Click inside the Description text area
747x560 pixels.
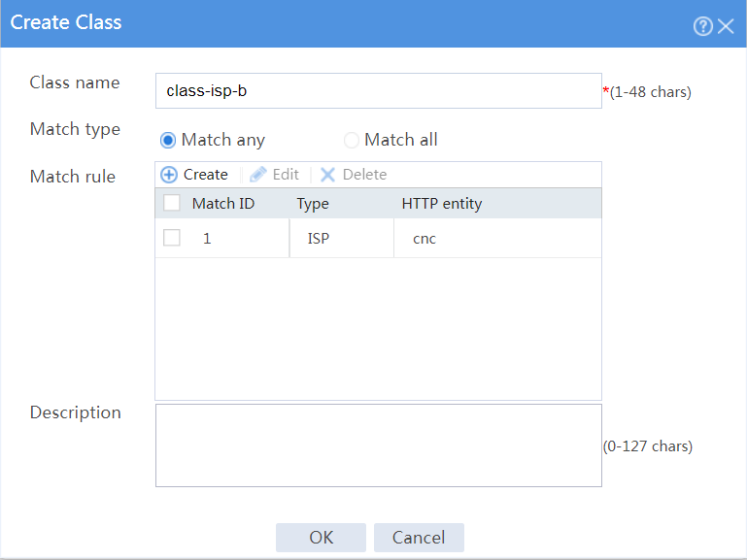click(379, 445)
